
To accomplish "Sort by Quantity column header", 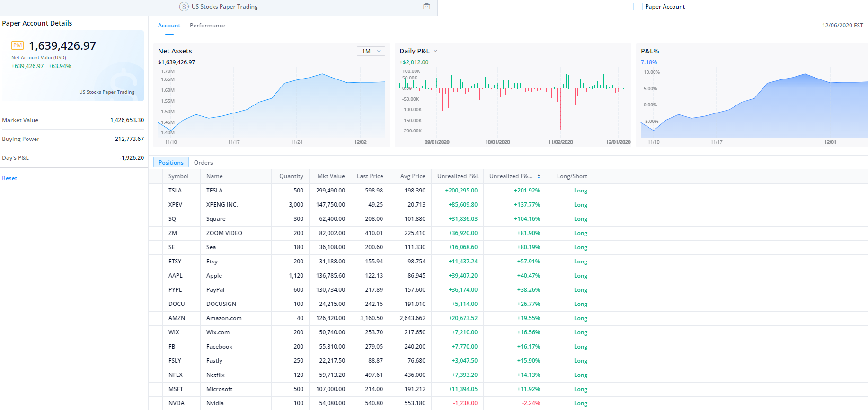I will click(x=291, y=176).
